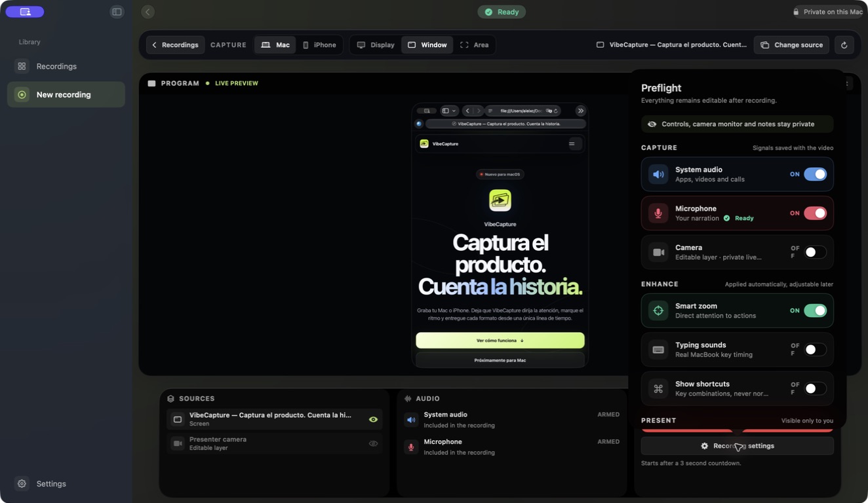868x503 pixels.
Task: Click the VibeCapture app logo in preview
Action: point(500,200)
